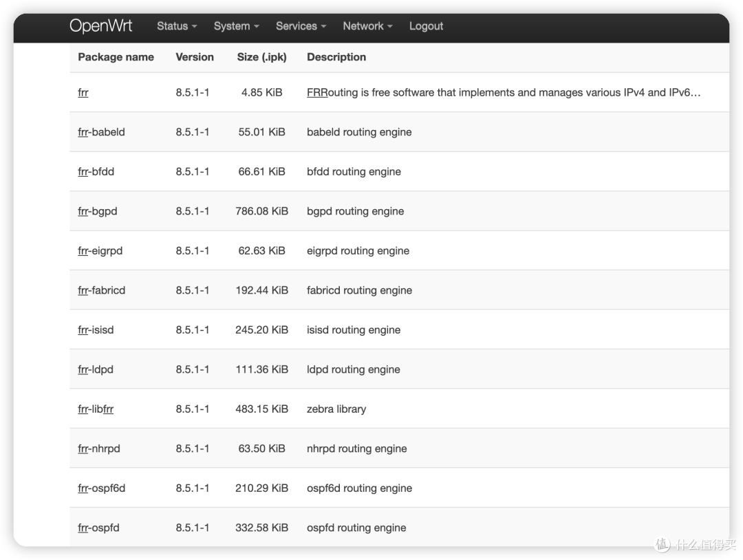Open the Status dropdown menu

coord(176,26)
